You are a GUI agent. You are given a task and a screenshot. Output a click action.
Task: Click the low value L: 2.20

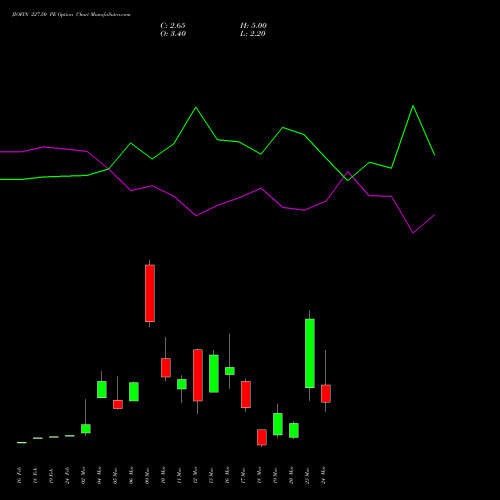[253, 34]
